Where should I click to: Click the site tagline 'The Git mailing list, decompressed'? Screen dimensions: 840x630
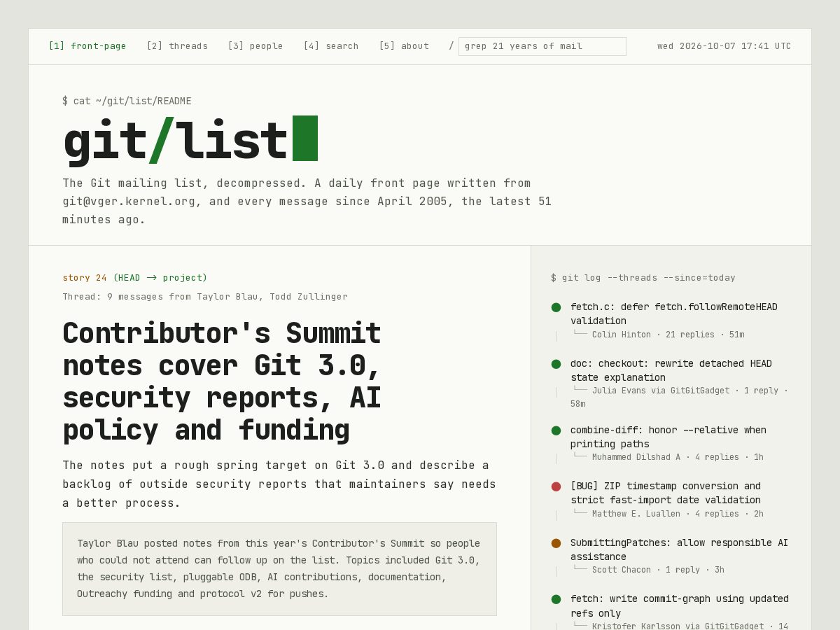click(x=307, y=202)
